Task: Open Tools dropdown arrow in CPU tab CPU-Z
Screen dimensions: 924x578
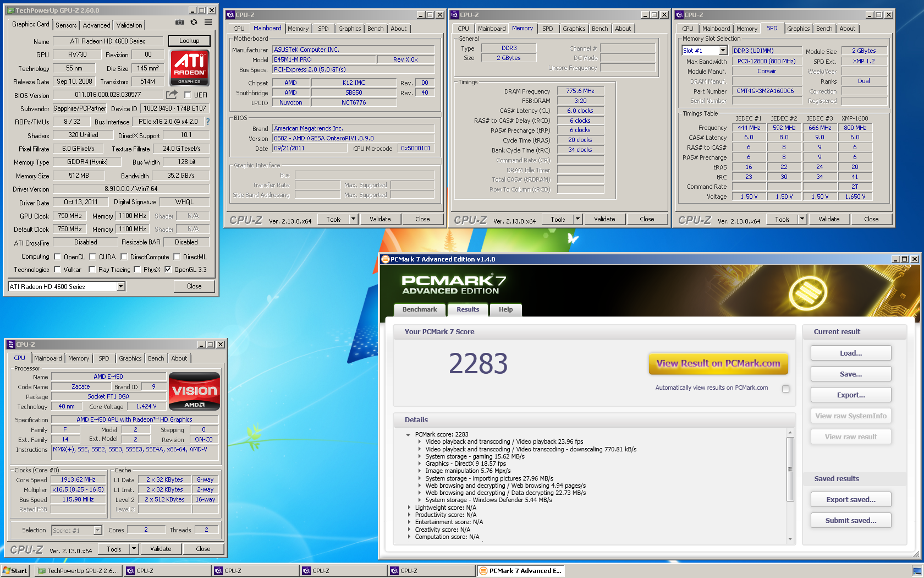Action: (x=134, y=549)
